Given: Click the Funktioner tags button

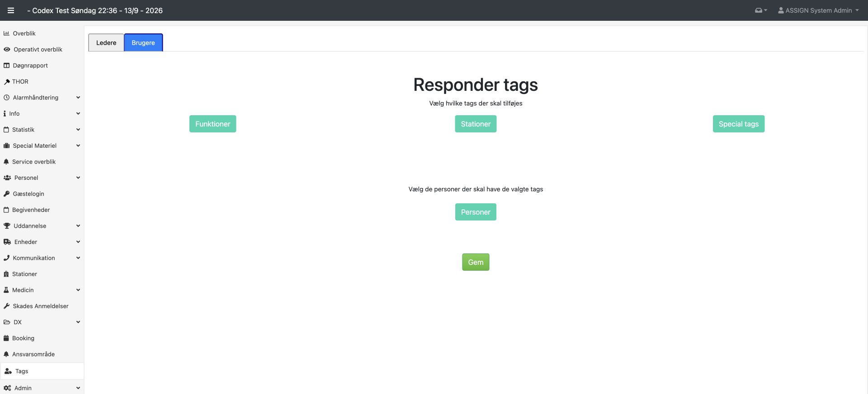Looking at the screenshot, I should 212,124.
